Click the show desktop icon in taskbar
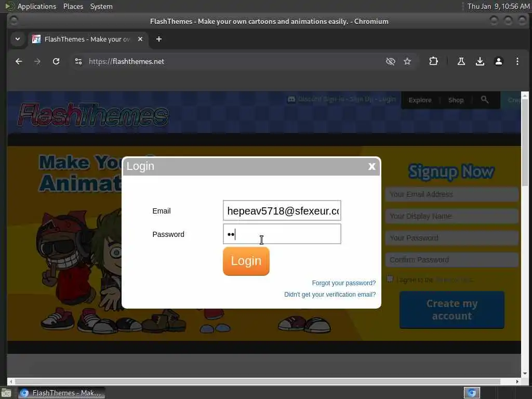532x399 pixels. tap(6, 393)
